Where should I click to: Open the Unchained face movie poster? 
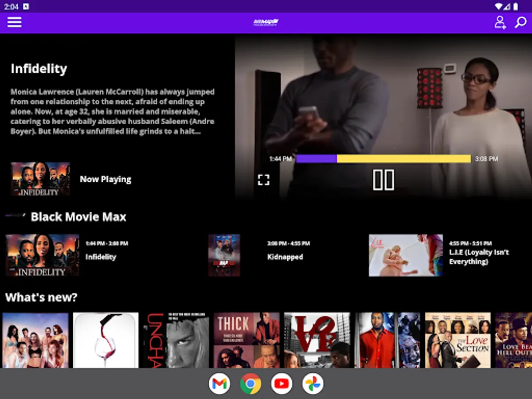coord(176,340)
